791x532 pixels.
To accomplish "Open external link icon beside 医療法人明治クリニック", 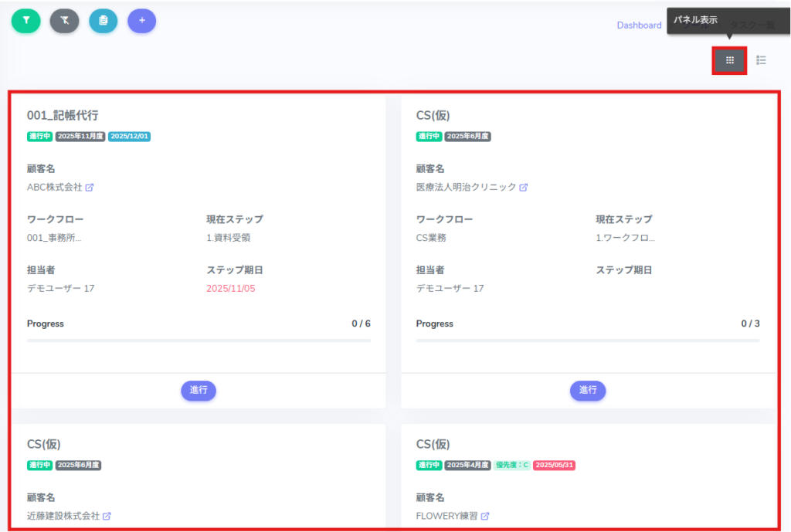I will 524,188.
